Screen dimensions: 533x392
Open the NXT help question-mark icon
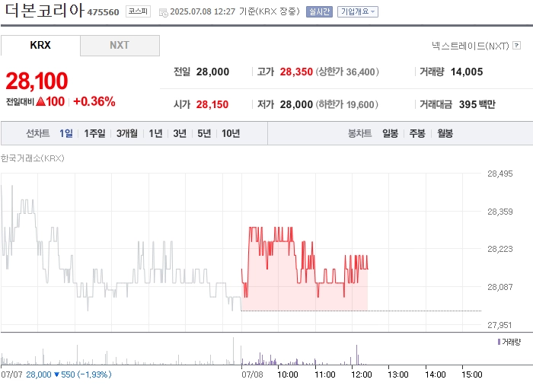click(517, 45)
